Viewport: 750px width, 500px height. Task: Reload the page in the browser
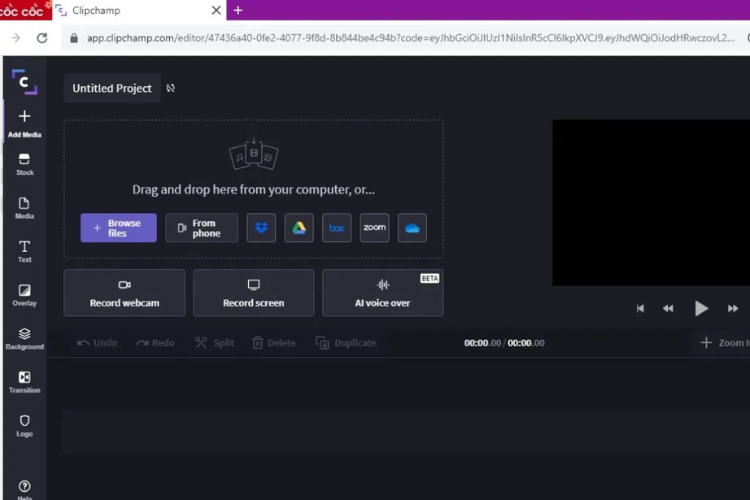click(42, 38)
